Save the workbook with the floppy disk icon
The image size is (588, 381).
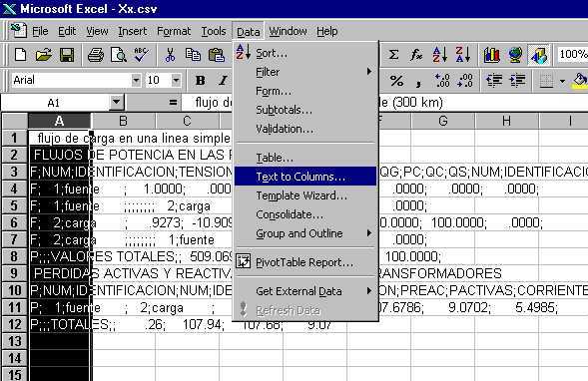pos(67,55)
